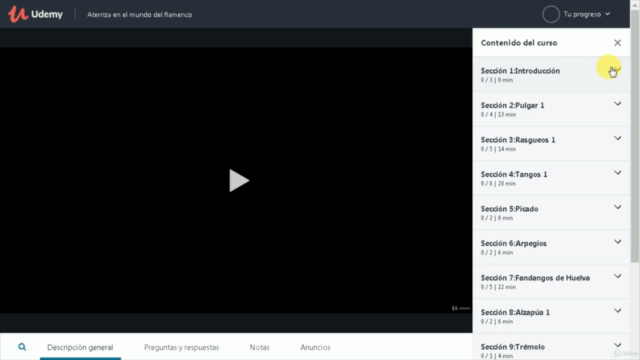640x360 pixels.
Task: Play the course video
Action: point(239,180)
